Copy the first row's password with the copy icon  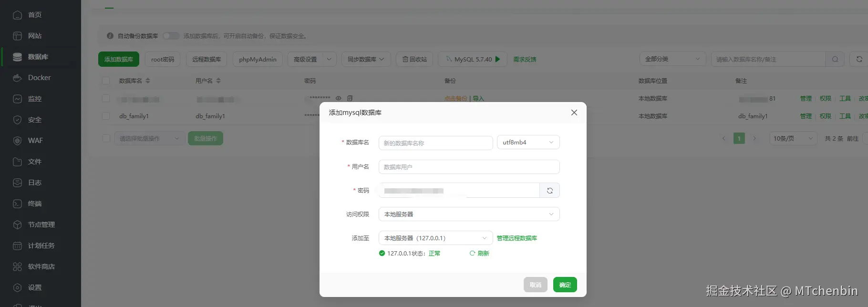[x=350, y=98]
